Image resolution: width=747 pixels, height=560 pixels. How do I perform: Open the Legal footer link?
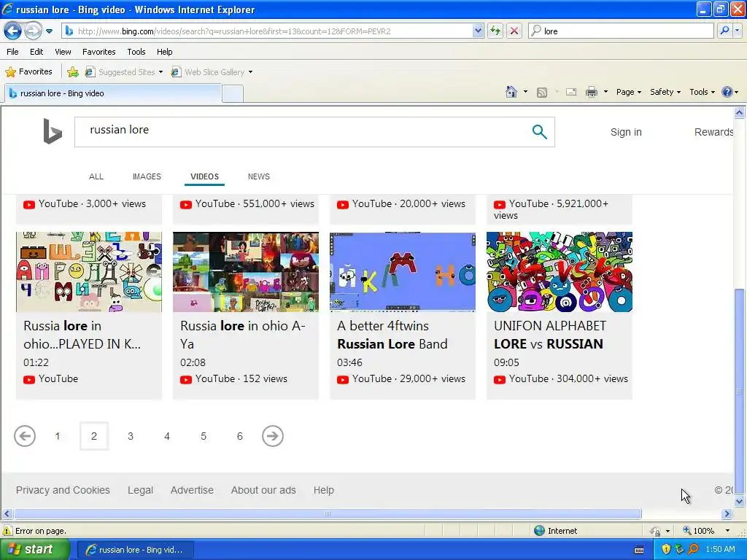[140, 490]
